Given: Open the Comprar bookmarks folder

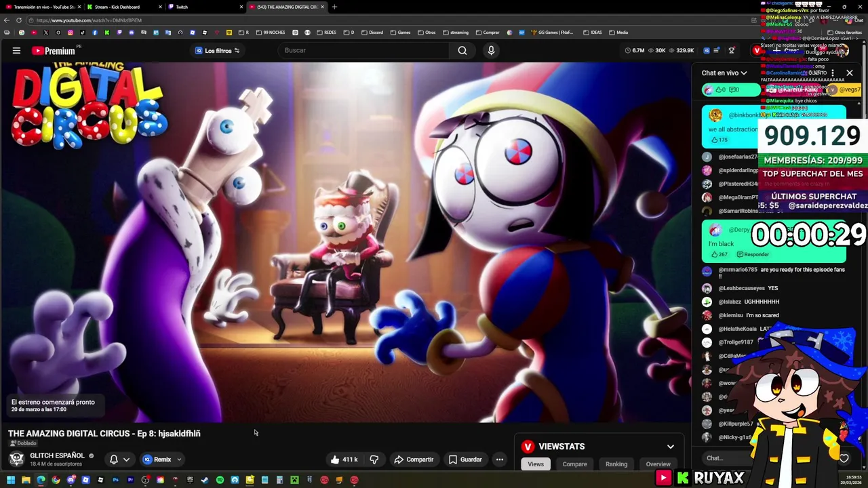Looking at the screenshot, I should pos(488,33).
